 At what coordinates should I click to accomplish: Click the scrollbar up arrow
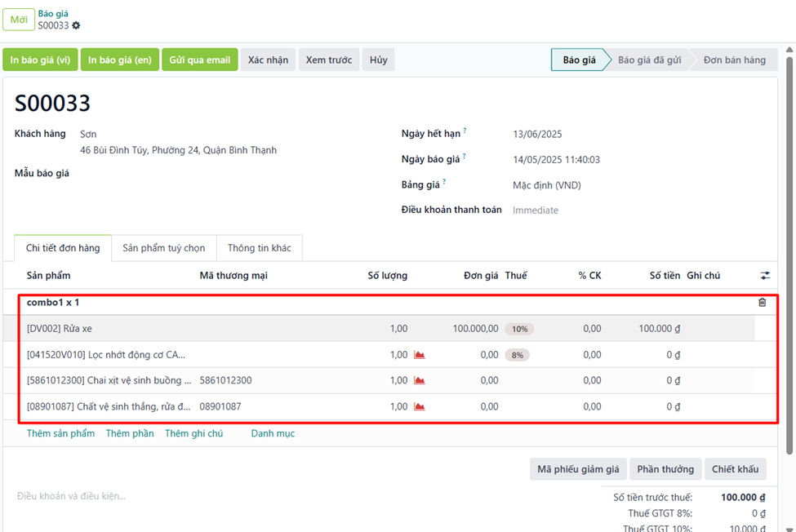tap(789, 50)
